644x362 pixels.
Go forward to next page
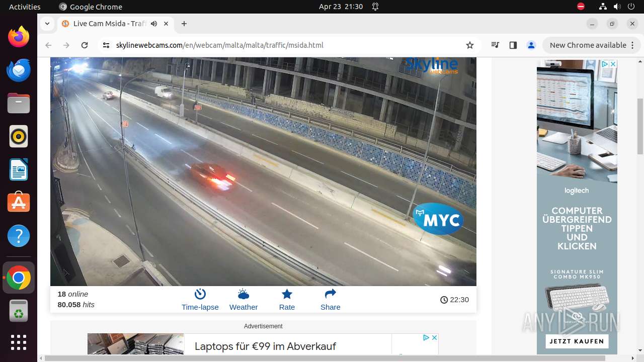pyautogui.click(x=66, y=45)
